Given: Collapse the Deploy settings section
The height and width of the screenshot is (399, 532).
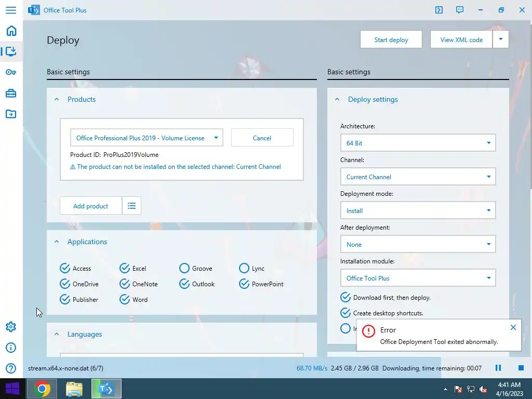Looking at the screenshot, I should point(337,99).
